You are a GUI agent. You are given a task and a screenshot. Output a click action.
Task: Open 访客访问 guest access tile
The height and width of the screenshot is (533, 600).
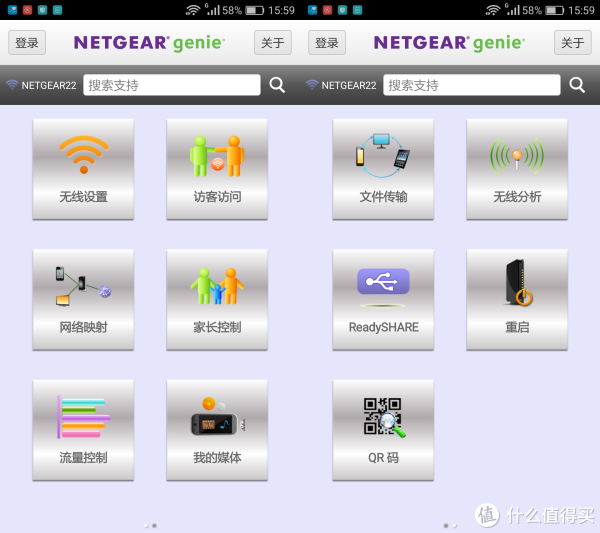tap(217, 169)
